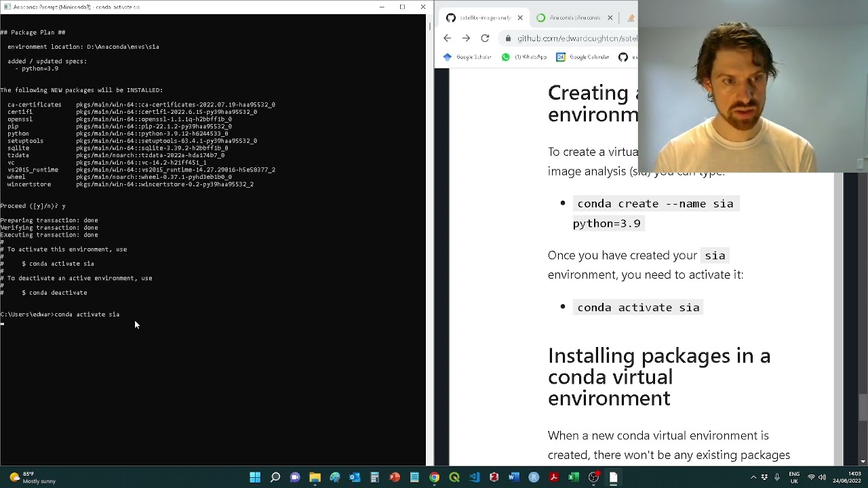Open File Explorer from taskbar
Image resolution: width=868 pixels, height=488 pixels.
click(315, 477)
